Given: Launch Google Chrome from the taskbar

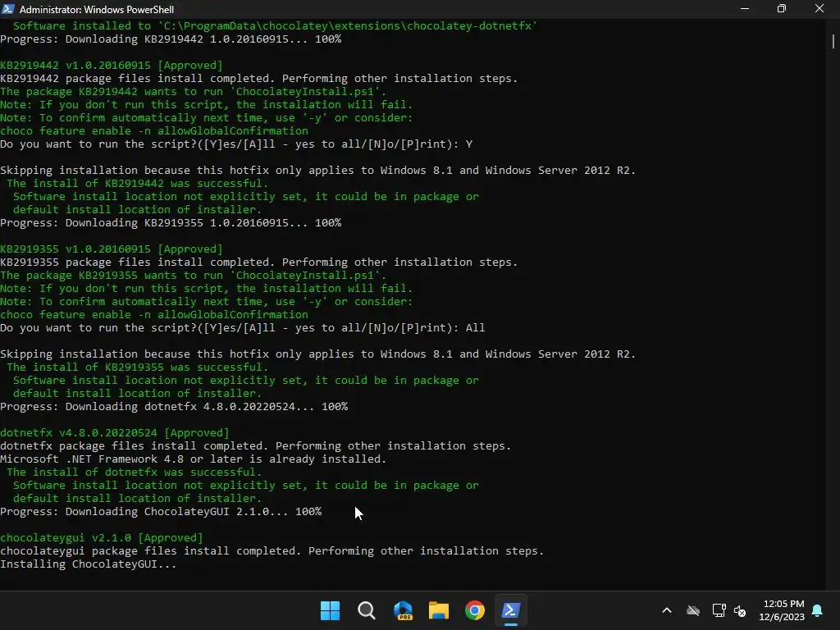Looking at the screenshot, I should tap(475, 610).
